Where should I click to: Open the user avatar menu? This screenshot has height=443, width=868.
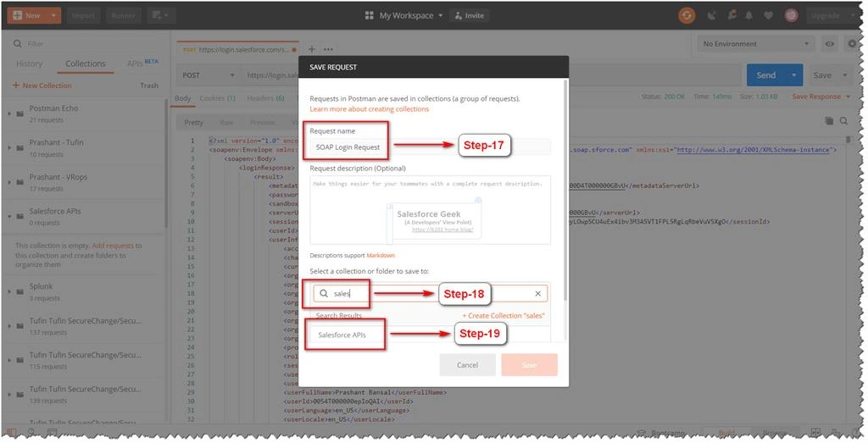[791, 15]
